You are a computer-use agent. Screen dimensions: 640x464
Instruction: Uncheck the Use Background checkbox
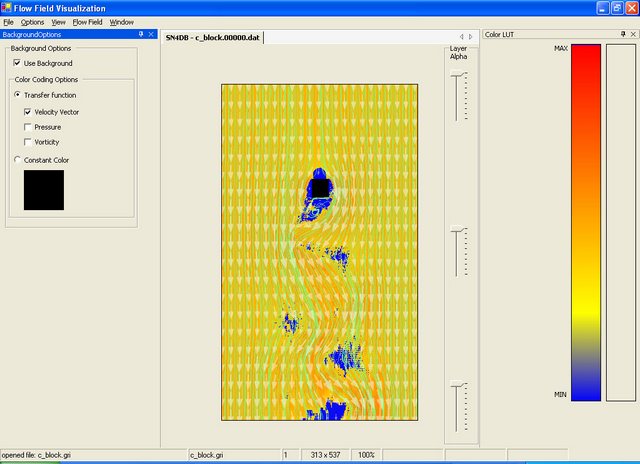pos(18,63)
